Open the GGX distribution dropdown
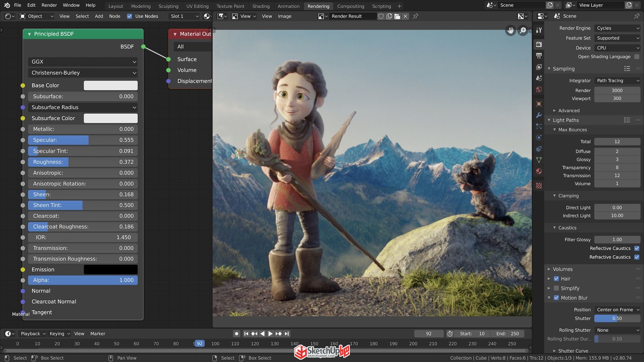644x362 pixels. pyautogui.click(x=83, y=62)
